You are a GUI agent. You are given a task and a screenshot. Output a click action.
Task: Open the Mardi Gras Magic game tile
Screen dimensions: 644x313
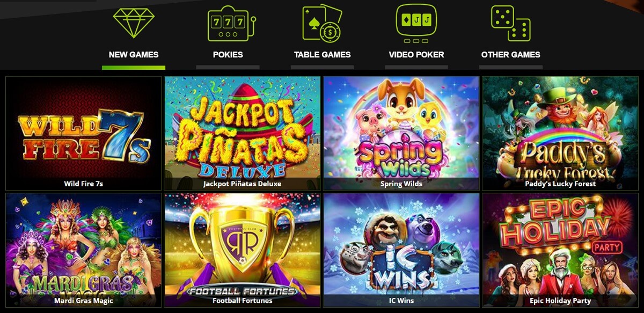click(x=84, y=250)
